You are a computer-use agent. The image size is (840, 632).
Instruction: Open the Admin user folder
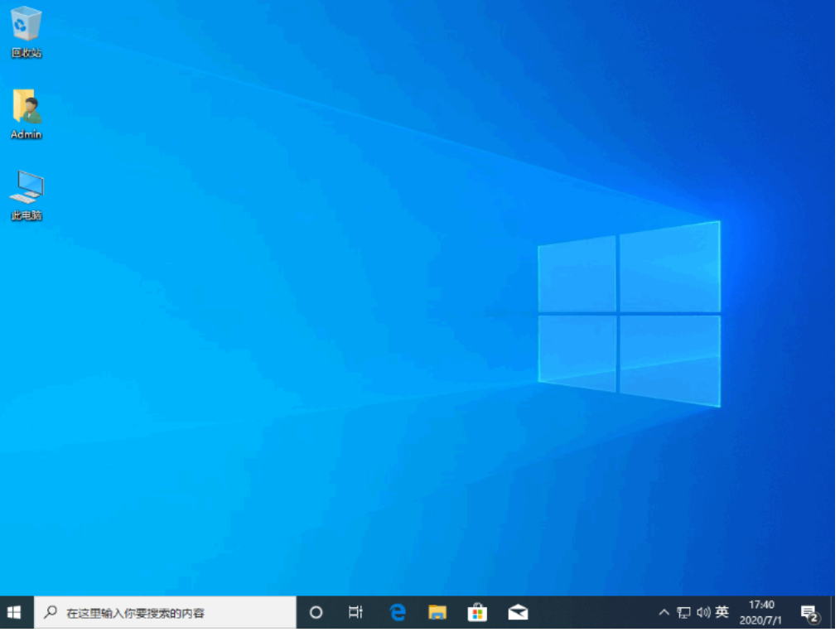26,108
